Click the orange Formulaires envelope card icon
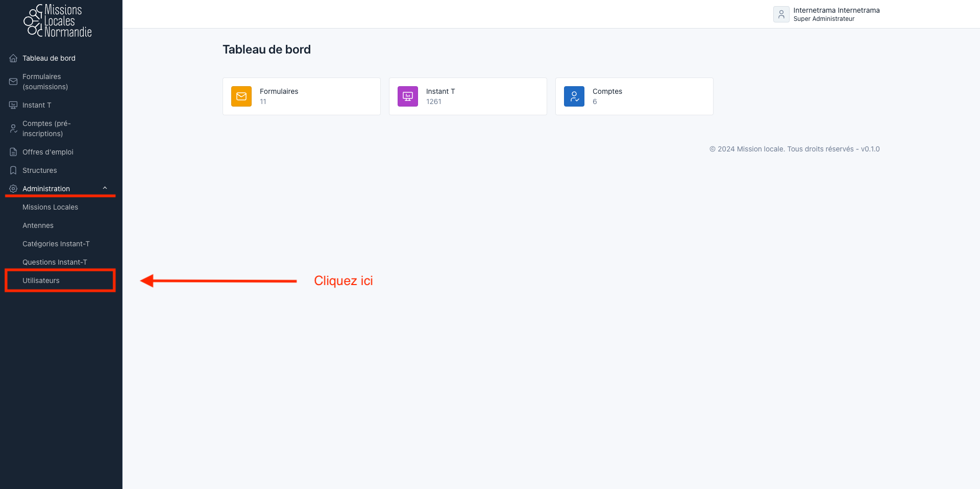Viewport: 980px width, 489px height. pyautogui.click(x=241, y=96)
